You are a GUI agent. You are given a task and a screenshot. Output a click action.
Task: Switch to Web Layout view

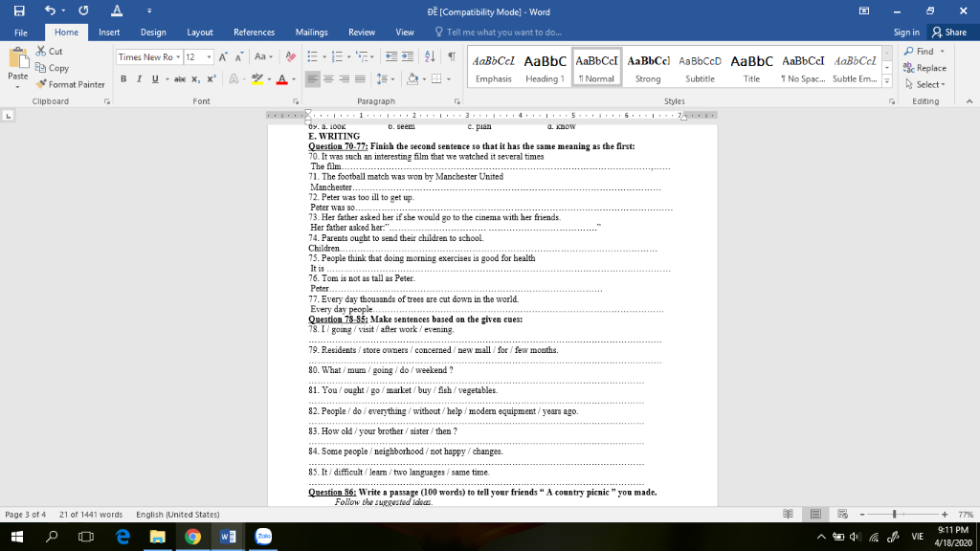point(842,514)
